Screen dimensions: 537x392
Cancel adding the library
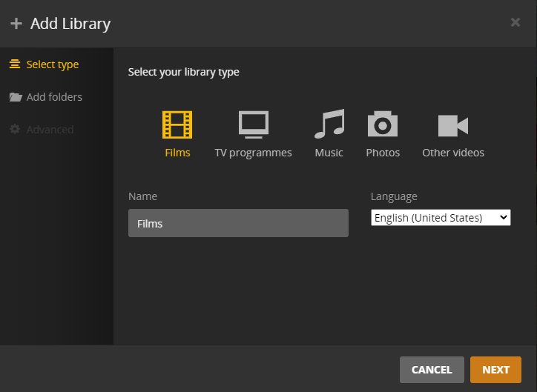(x=432, y=370)
